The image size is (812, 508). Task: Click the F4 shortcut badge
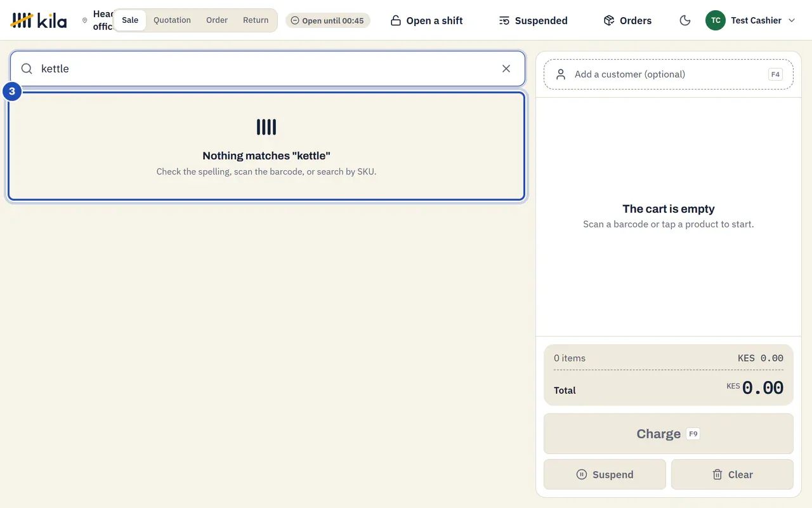click(775, 74)
